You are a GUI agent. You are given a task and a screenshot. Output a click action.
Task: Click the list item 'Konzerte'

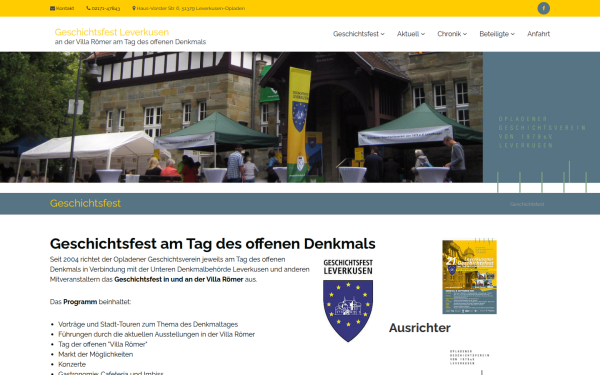click(72, 364)
